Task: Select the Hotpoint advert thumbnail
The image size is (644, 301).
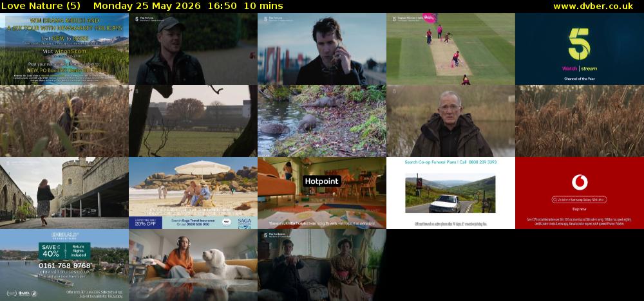Action: (322, 193)
